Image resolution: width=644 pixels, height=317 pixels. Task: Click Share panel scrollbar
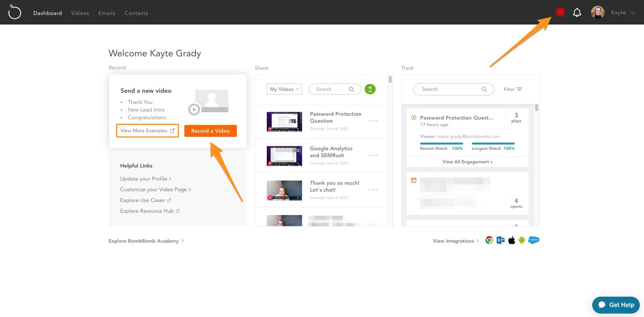tap(390, 80)
